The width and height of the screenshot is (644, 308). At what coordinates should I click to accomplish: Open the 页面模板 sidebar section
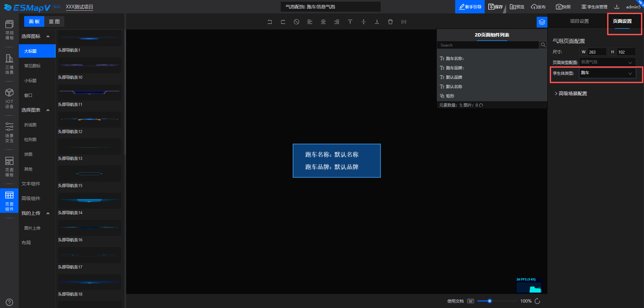(x=9, y=167)
